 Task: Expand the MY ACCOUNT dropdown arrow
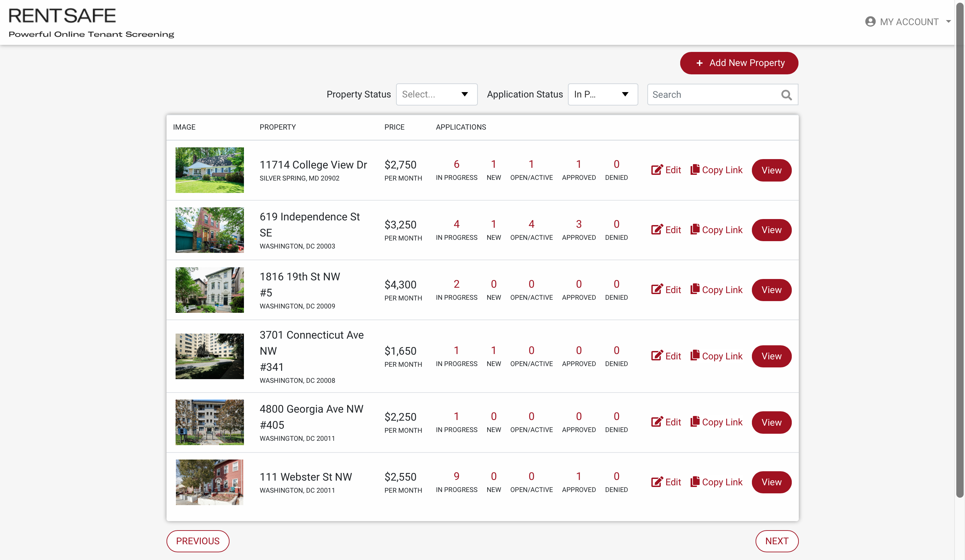pos(949,21)
